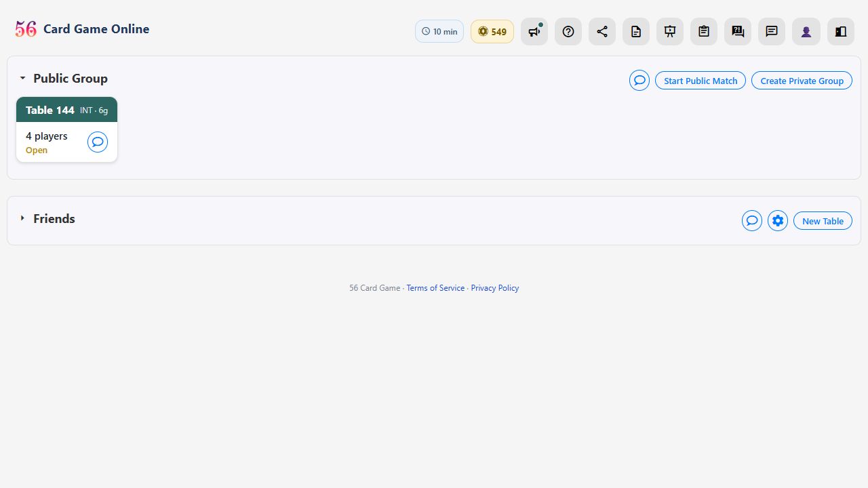Click the "Open" status on Table 144
Image resolution: width=868 pixels, height=488 pixels.
[x=37, y=150]
